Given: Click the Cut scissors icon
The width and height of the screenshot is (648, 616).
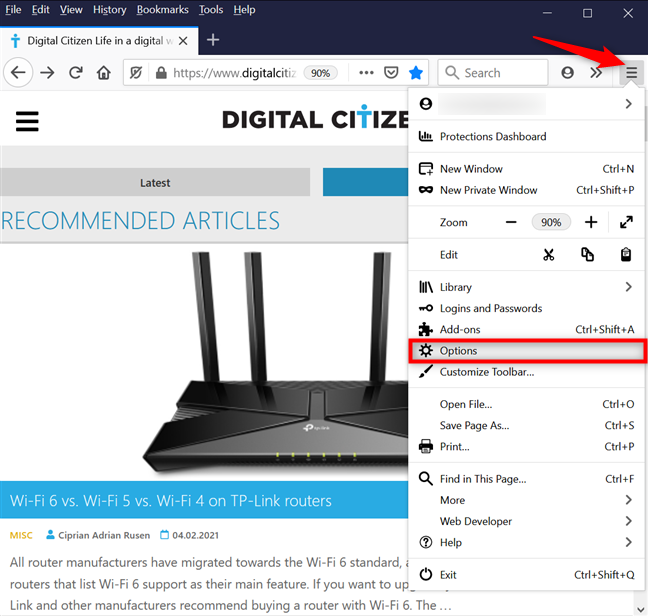Looking at the screenshot, I should [x=548, y=254].
